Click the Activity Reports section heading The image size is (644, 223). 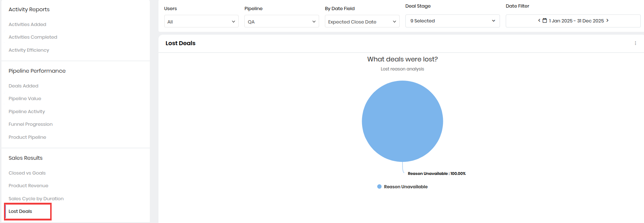point(29,9)
